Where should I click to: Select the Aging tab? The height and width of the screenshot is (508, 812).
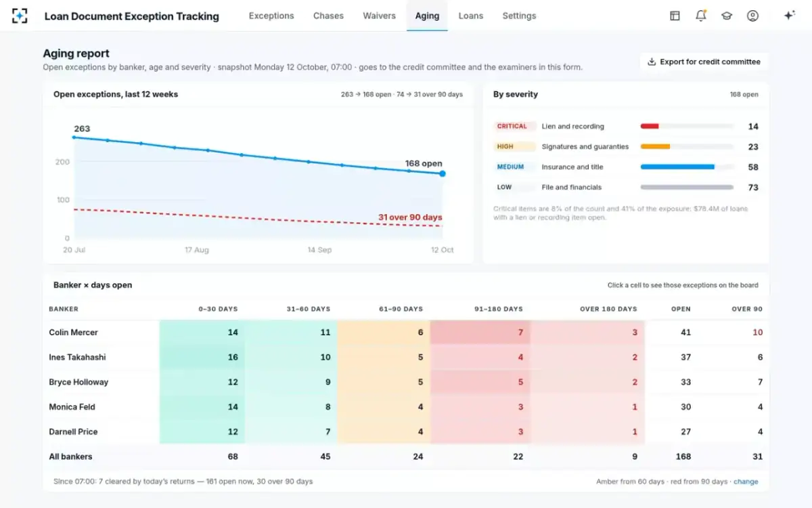coord(427,16)
